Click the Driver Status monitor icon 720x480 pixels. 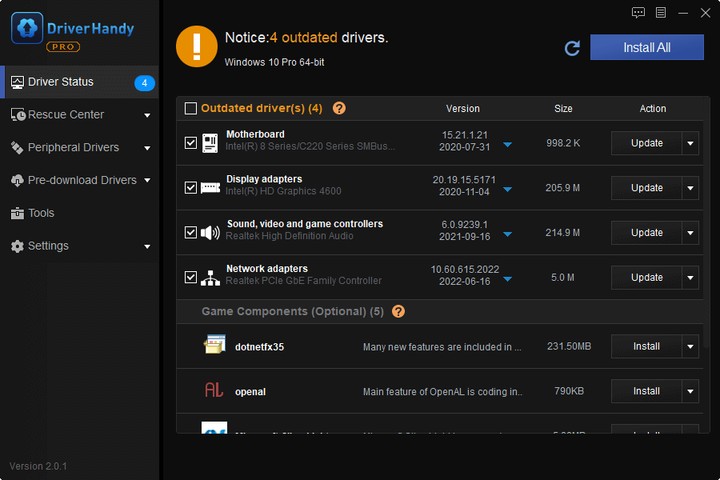tap(17, 82)
